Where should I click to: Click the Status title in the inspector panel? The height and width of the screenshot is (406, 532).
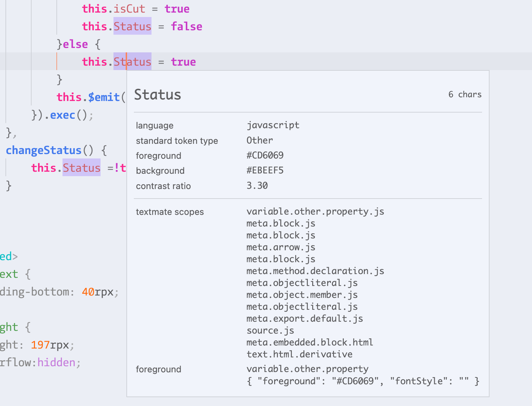(157, 95)
